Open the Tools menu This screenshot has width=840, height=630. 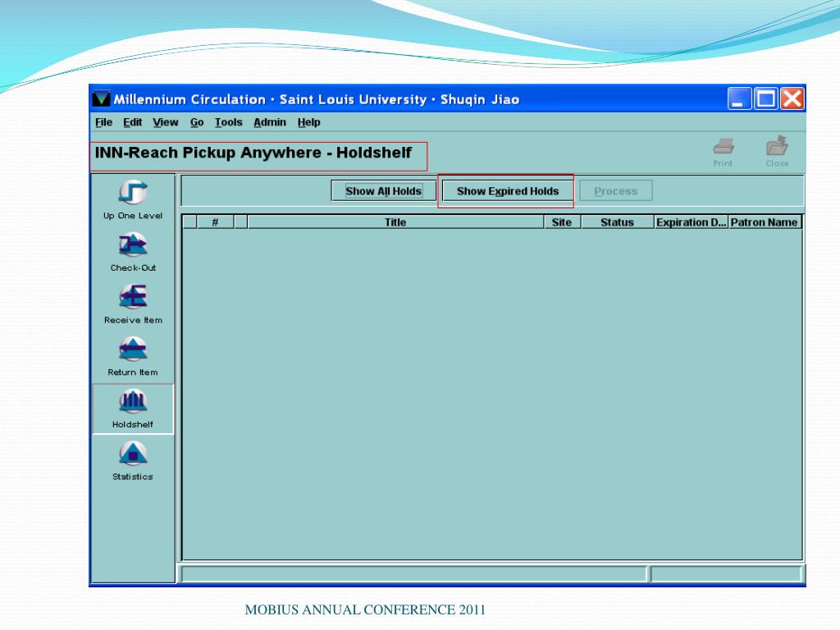point(229,122)
